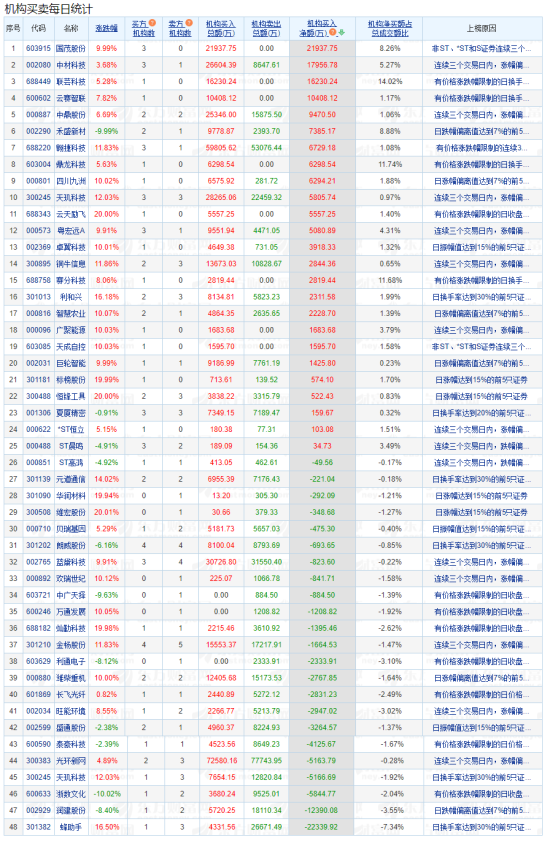Viewport: 550px width, 843px height.
Task: Open stock code 000816 link
Action: tap(38, 313)
